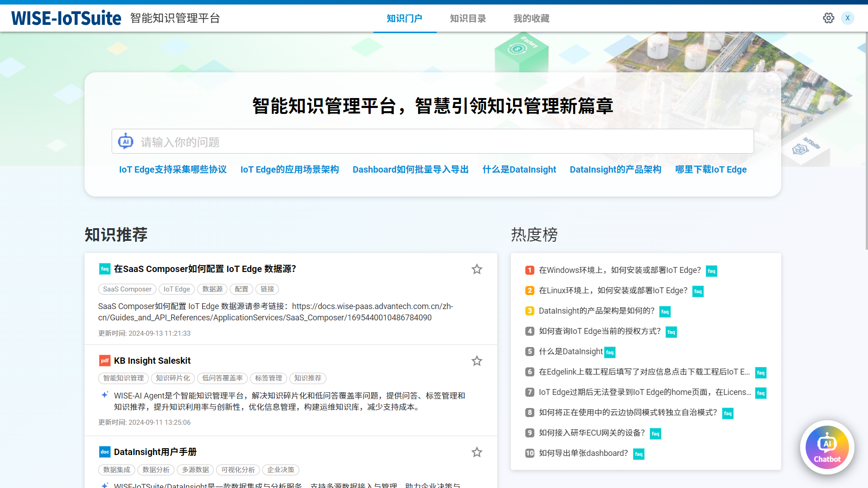Click the 哪里下载IoT Edge suggestion link
The height and width of the screenshot is (488, 868).
[711, 169]
